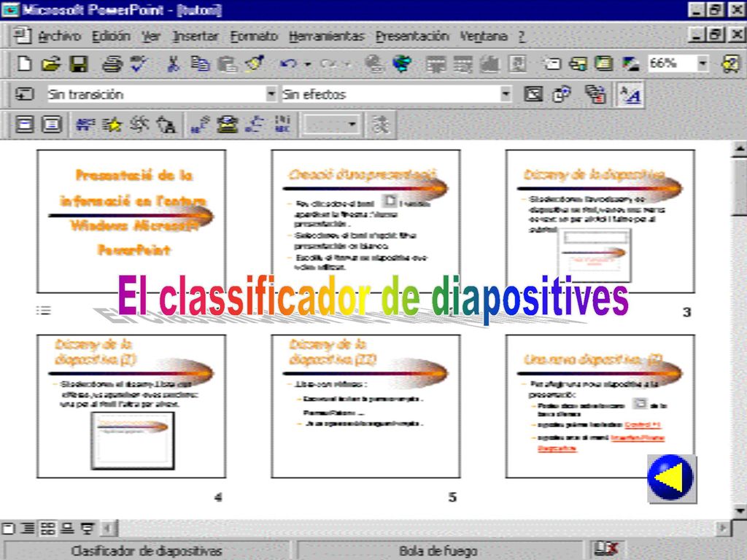Image resolution: width=747 pixels, height=560 pixels.
Task: Toggle the hide slide icon
Action: tap(533, 94)
